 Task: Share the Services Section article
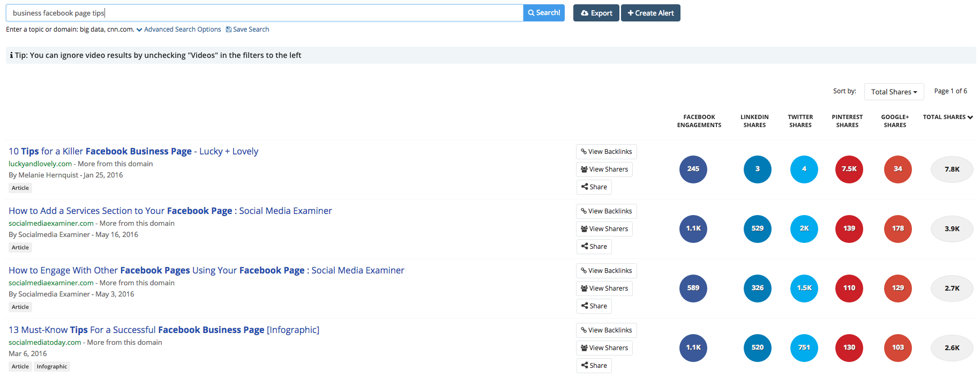tap(594, 247)
